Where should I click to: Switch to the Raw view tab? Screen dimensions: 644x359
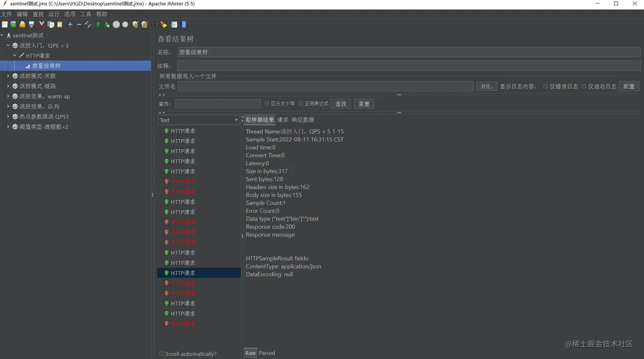point(251,353)
